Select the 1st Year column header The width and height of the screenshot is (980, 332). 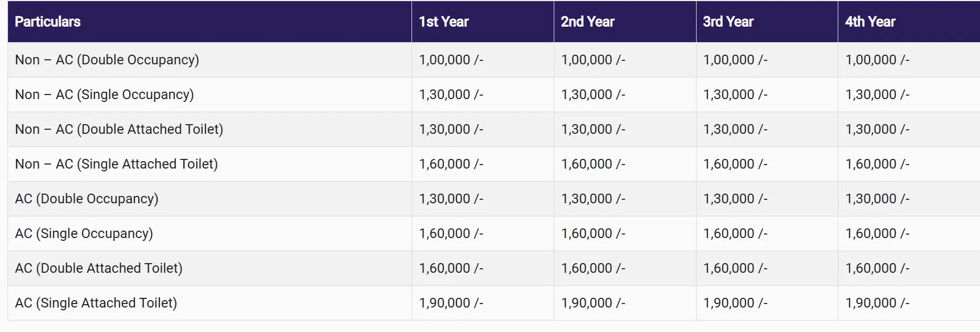[444, 22]
